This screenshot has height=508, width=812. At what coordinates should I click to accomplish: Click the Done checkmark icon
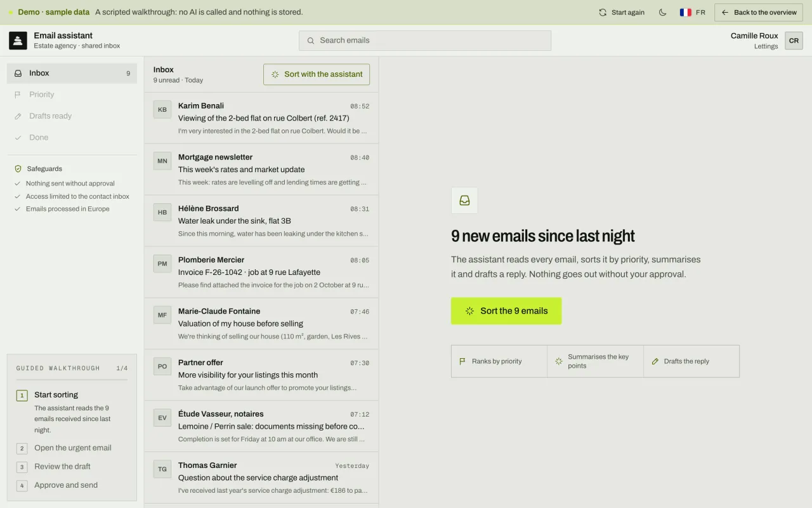(x=18, y=137)
